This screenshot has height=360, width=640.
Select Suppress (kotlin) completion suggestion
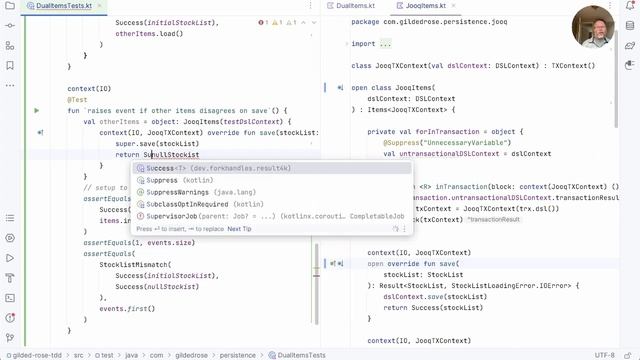tap(271, 180)
